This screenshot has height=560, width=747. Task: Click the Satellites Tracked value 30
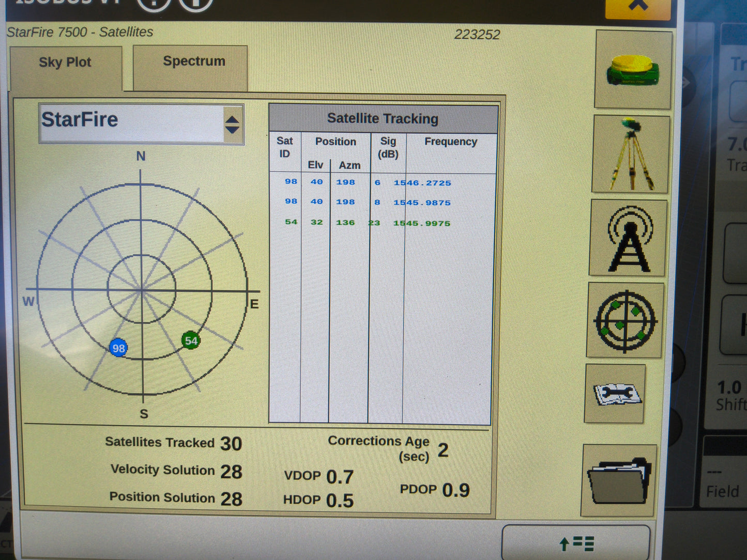231,444
